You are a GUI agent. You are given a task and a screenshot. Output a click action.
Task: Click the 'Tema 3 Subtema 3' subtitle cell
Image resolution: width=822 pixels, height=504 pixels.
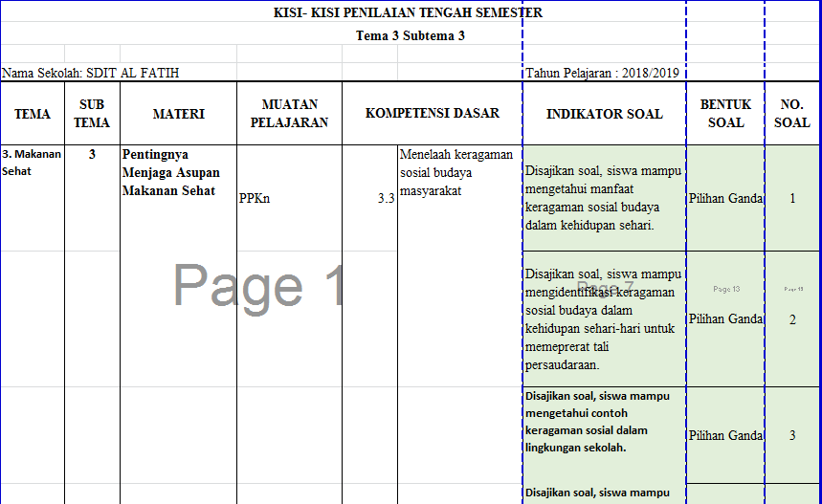410,35
